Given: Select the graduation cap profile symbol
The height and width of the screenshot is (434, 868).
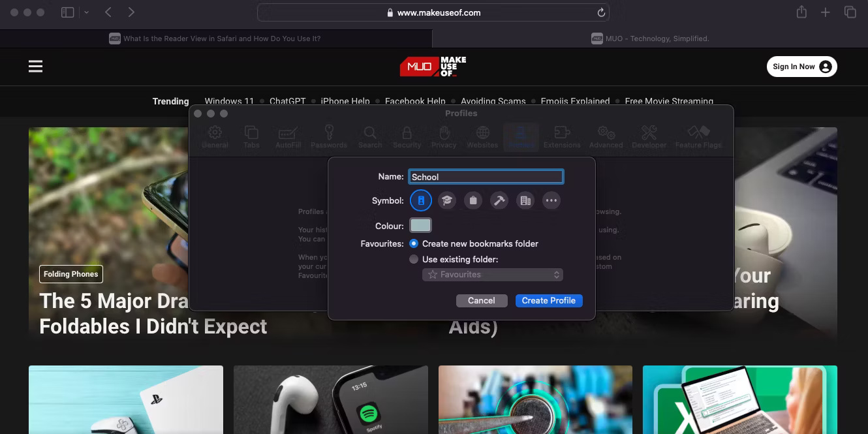Looking at the screenshot, I should click(x=447, y=200).
